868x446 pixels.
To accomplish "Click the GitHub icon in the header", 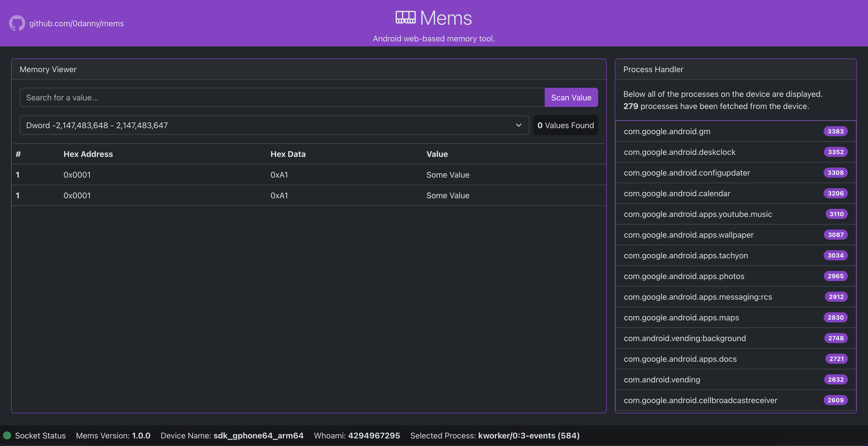I will [x=17, y=23].
